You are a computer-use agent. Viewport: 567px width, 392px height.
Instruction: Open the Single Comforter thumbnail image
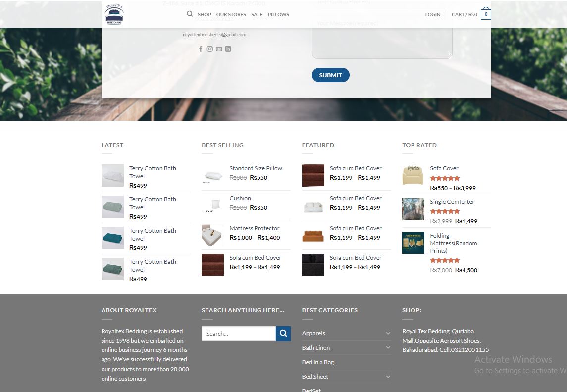[413, 209]
